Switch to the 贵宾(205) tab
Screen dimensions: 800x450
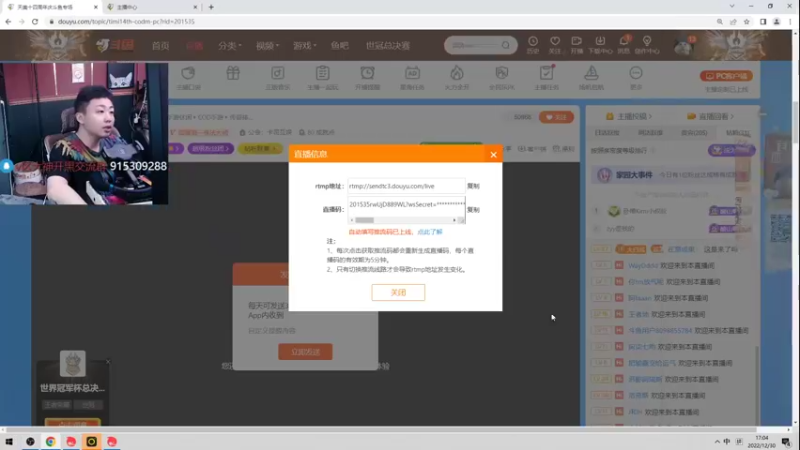coord(694,133)
